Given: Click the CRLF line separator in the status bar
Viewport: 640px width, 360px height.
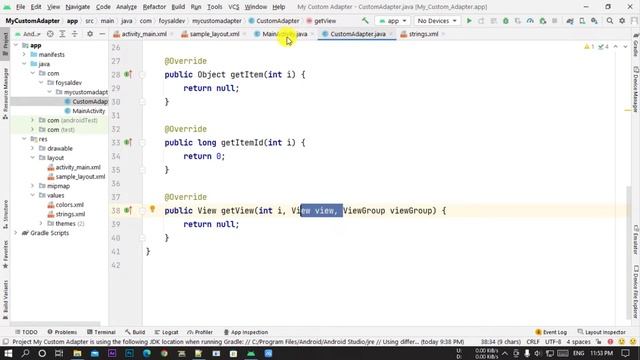Looking at the screenshot, I should click(533, 342).
